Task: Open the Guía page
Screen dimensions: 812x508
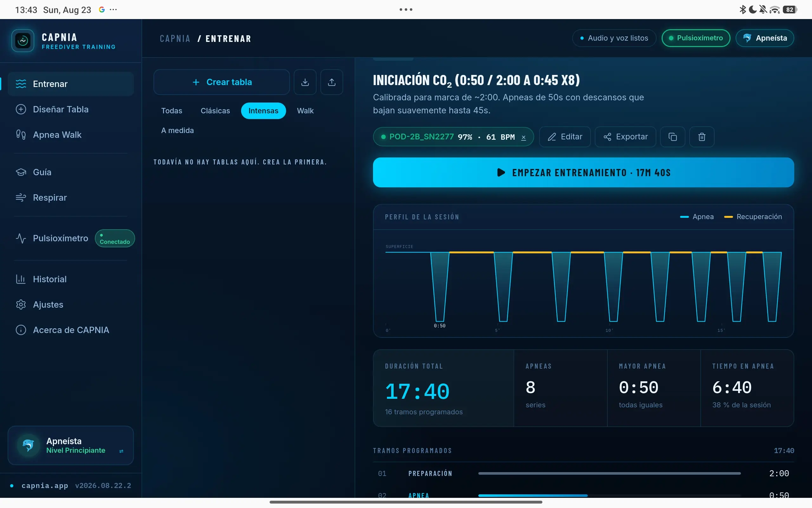Action: 71,172
